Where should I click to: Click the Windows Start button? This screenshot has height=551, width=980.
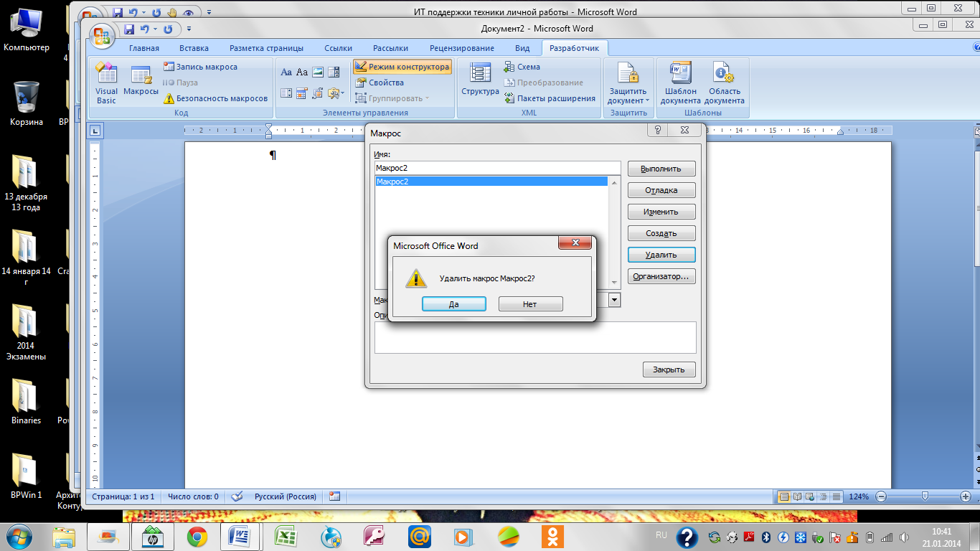click(18, 536)
